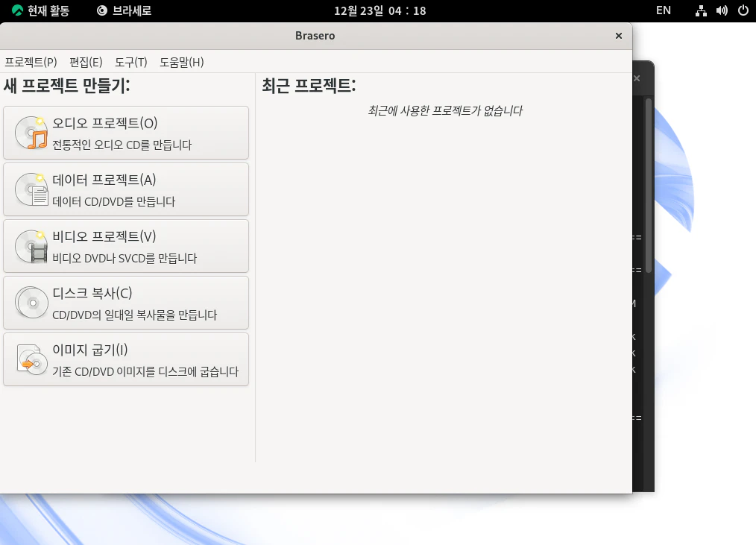Click the 최근 프로젝트: heading
This screenshot has height=545, width=756.
309,86
